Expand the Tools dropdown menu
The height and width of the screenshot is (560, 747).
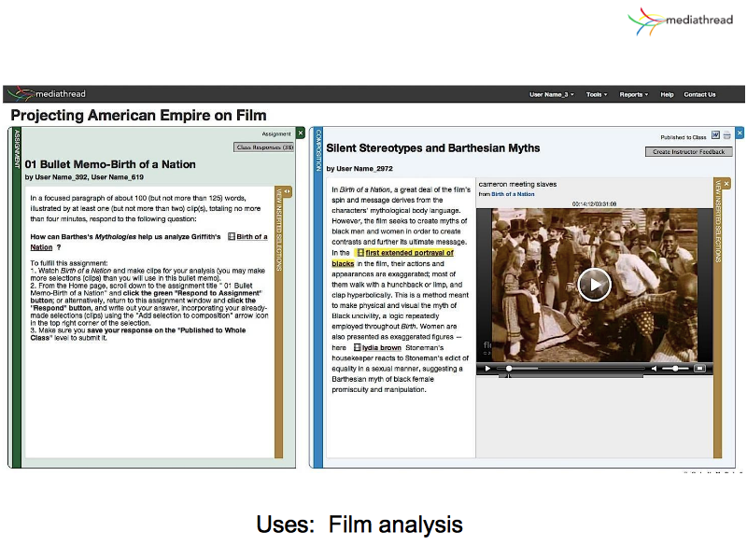(x=596, y=94)
